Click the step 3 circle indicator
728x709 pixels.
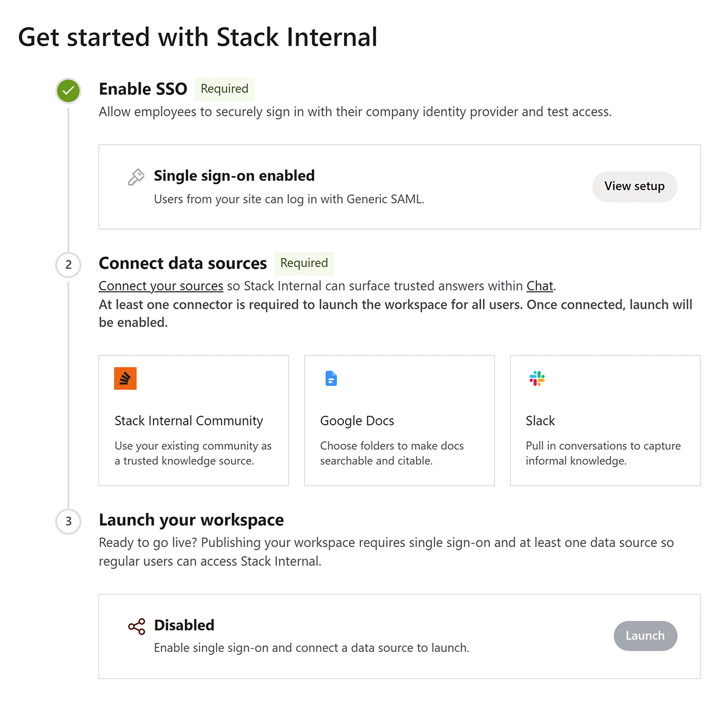(x=69, y=521)
